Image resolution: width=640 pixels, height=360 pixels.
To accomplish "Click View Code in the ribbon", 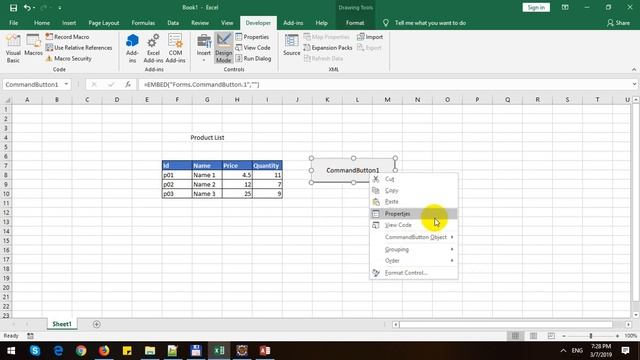I will 253,48.
